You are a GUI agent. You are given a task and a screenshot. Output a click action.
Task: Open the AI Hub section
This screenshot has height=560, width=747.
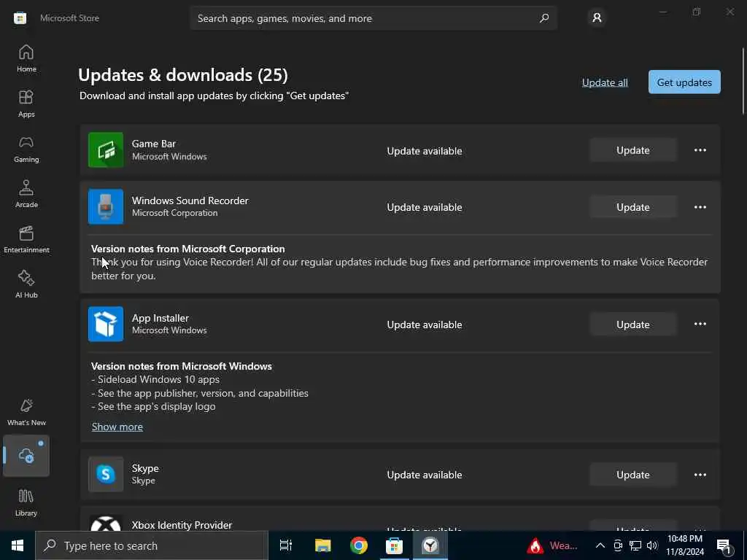pos(26,285)
